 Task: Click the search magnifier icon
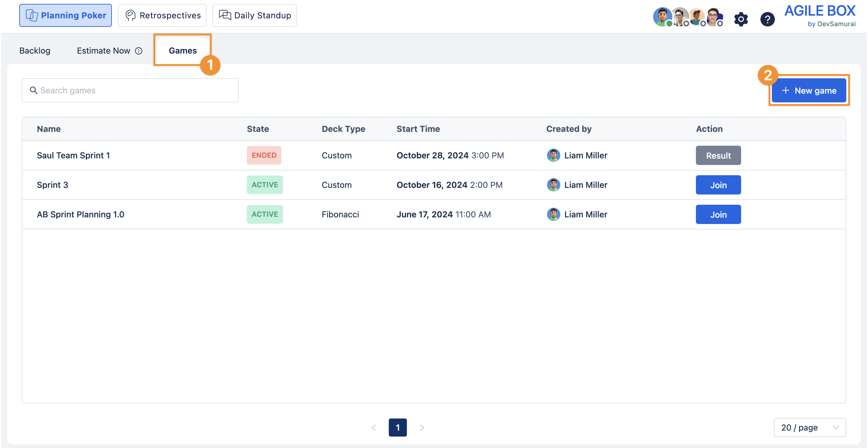[33, 90]
